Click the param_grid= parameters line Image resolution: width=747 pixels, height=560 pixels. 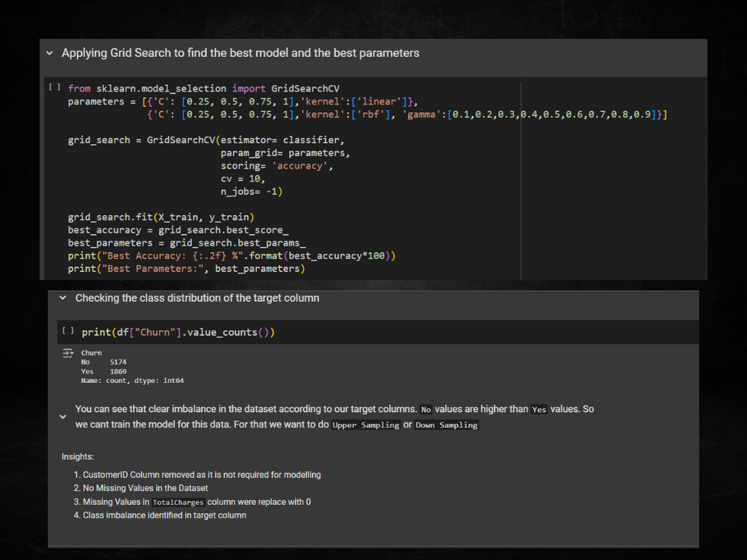(x=285, y=153)
